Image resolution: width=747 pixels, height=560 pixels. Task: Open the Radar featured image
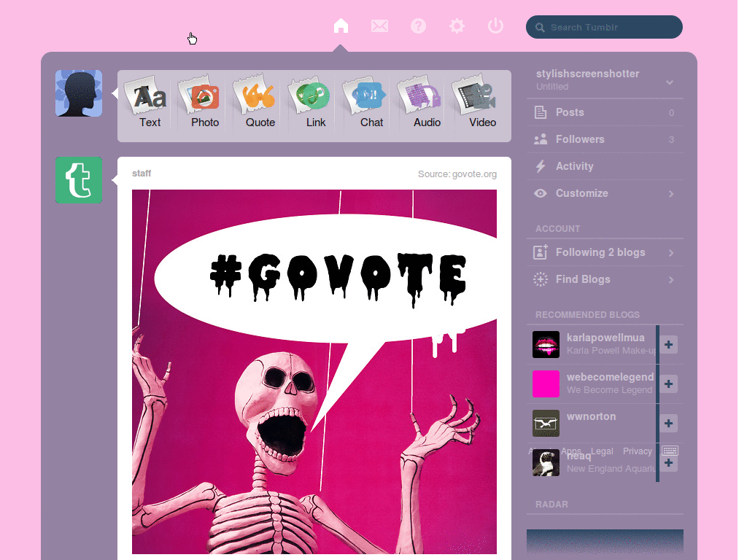click(605, 544)
